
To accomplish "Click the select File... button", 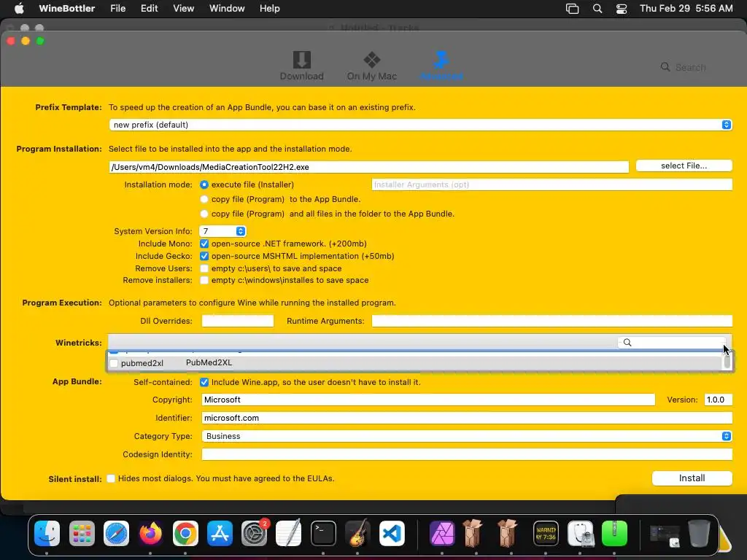I will coord(684,166).
